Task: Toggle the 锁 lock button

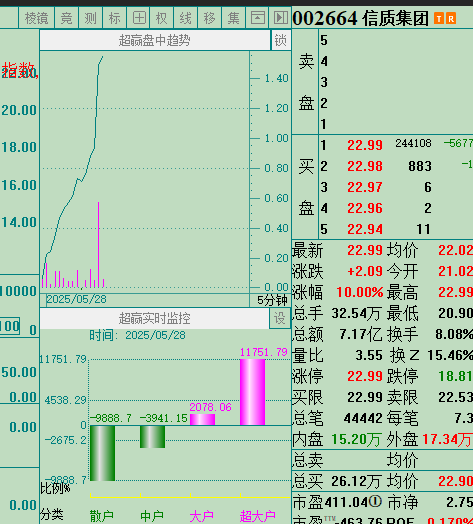Action: [280, 40]
